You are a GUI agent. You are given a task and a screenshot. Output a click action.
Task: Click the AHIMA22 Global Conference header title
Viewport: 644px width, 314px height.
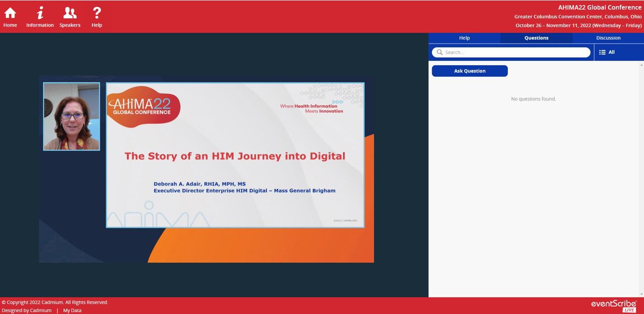click(600, 7)
